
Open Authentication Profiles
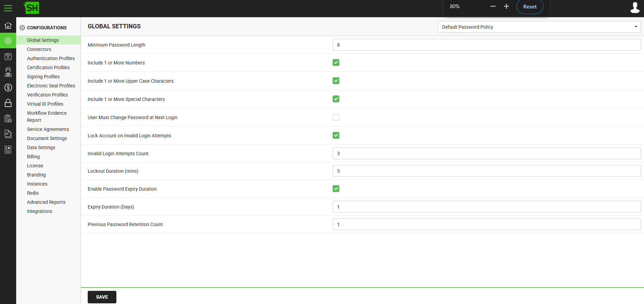coord(51,58)
